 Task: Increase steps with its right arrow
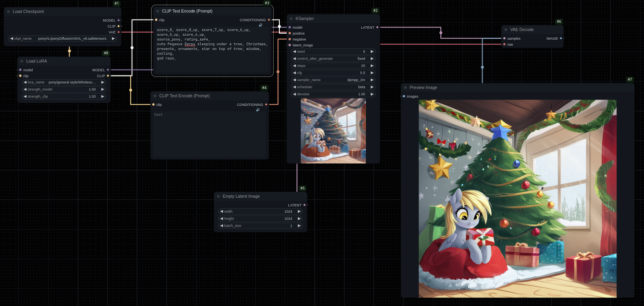pos(372,65)
